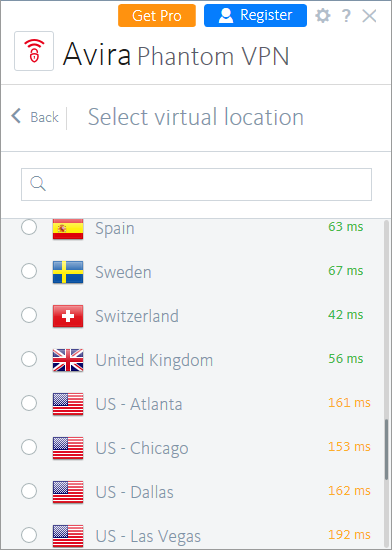Click the Spain flag icon

[68, 228]
